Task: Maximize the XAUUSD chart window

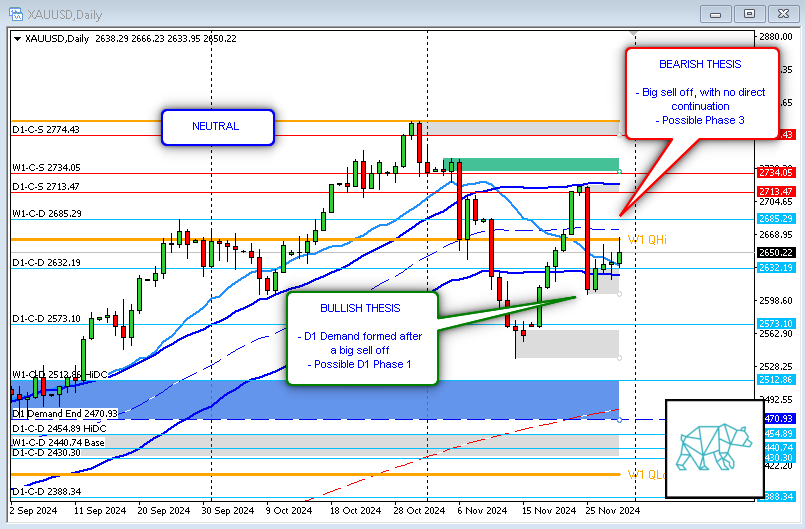Action: pos(748,13)
